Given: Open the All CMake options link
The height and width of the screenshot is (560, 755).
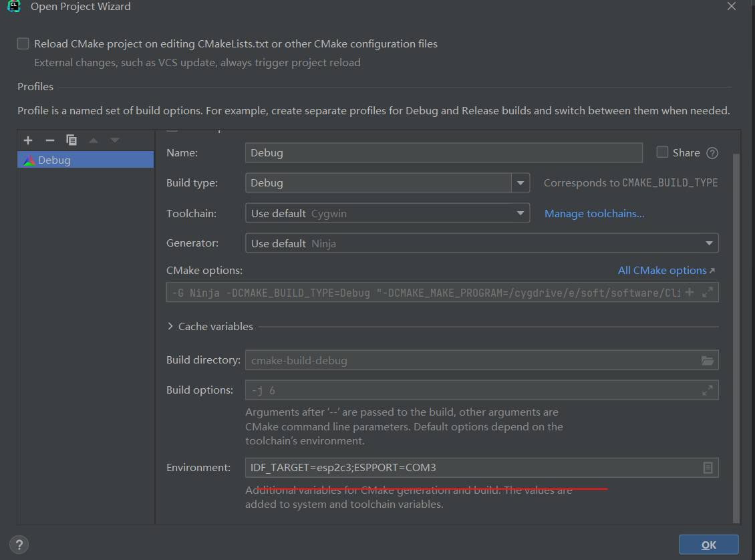Looking at the screenshot, I should tap(665, 271).
